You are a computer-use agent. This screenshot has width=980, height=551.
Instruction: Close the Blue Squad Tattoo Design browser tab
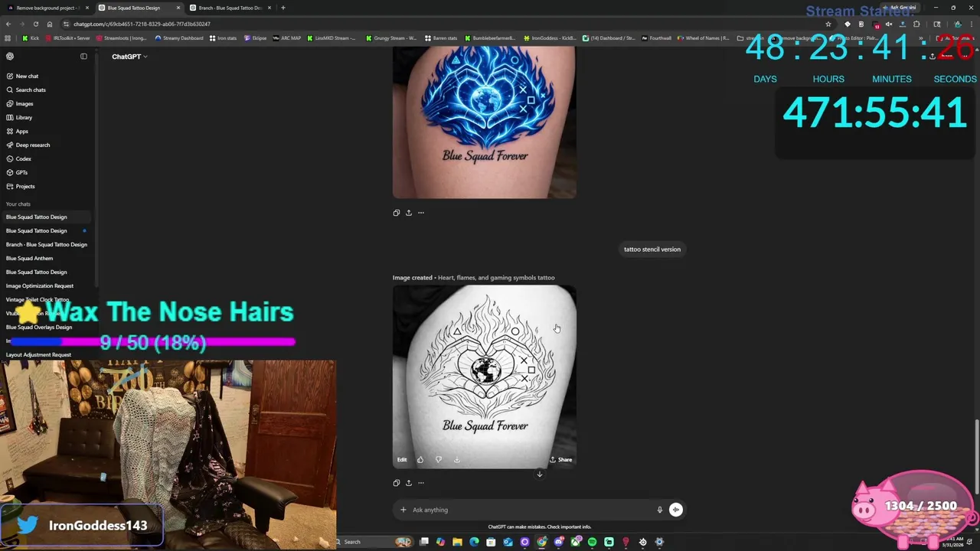pos(178,8)
